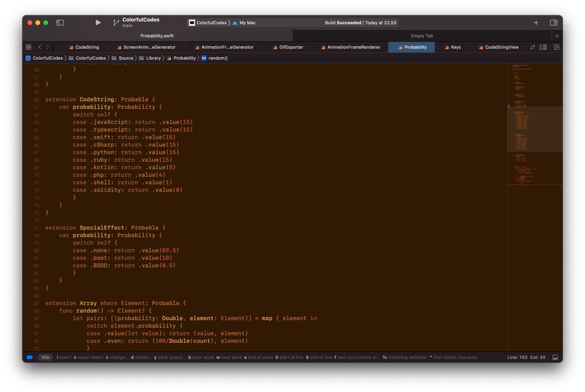Open Source folder in the jump bar
Viewport: 585px width, 392px height.
[x=122, y=58]
